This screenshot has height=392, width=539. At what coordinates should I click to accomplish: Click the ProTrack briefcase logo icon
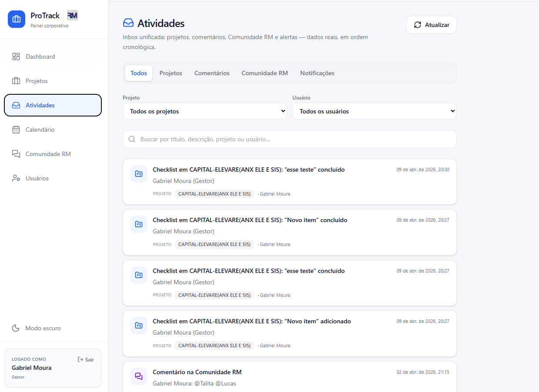pos(17,19)
